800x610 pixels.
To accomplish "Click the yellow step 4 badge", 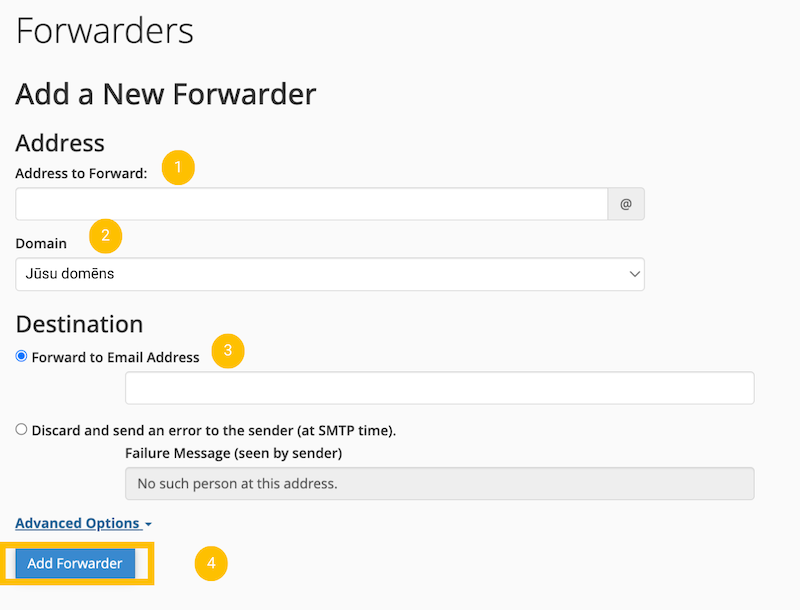I will [x=211, y=563].
